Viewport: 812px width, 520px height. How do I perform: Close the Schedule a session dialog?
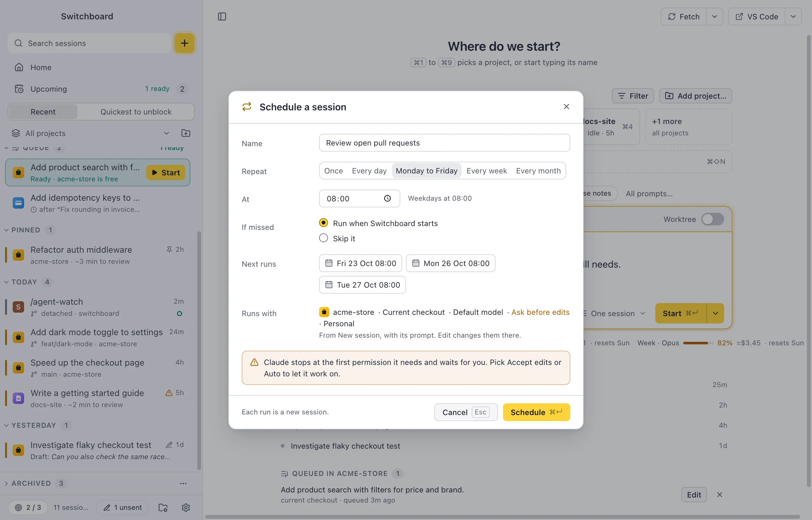[566, 107]
